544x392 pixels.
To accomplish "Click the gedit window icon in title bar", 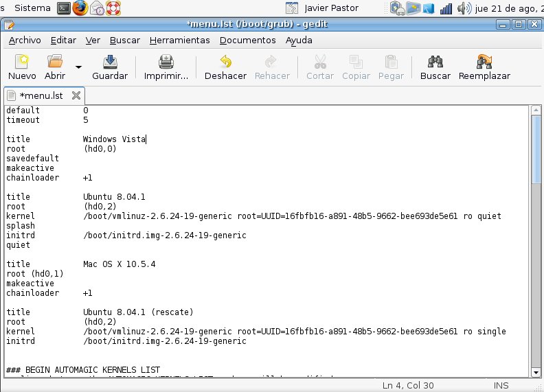I will pyautogui.click(x=9, y=24).
